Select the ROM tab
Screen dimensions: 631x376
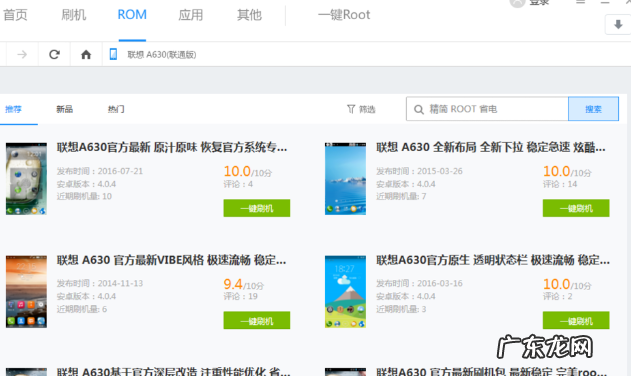tap(132, 15)
